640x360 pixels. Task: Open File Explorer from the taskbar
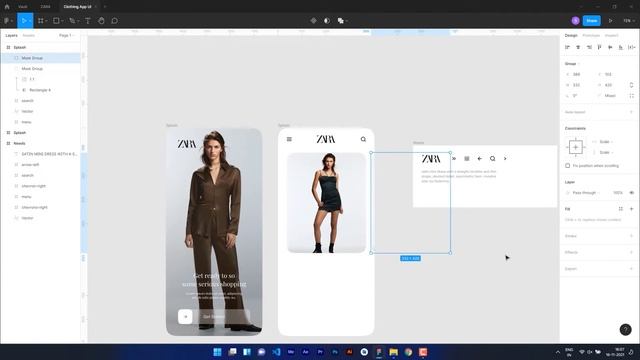(393, 352)
